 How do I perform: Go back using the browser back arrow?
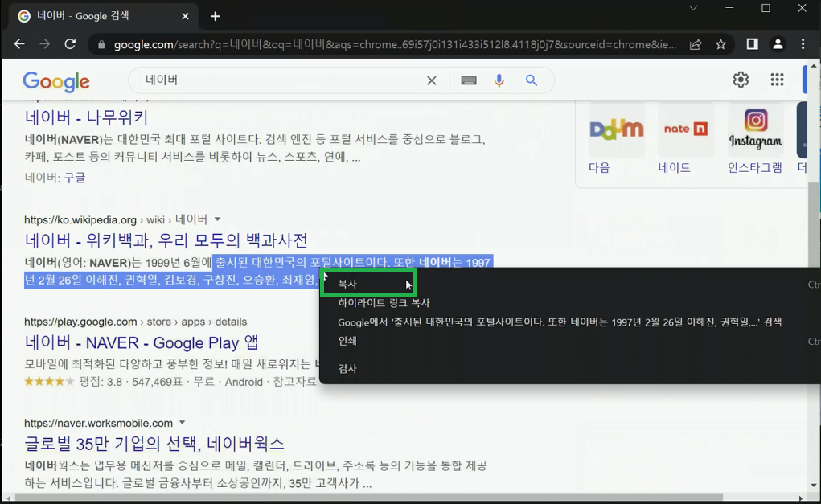click(x=19, y=44)
